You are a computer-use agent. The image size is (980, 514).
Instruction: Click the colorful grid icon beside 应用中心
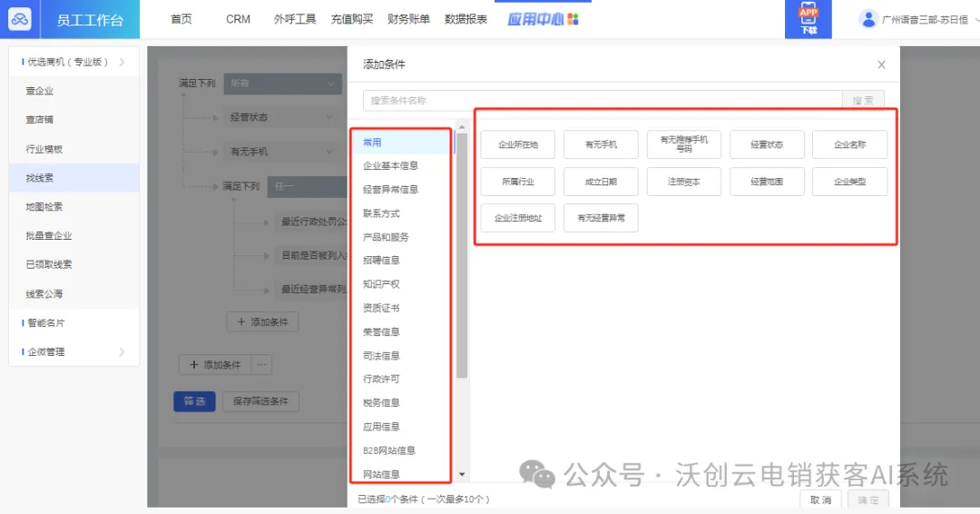573,19
